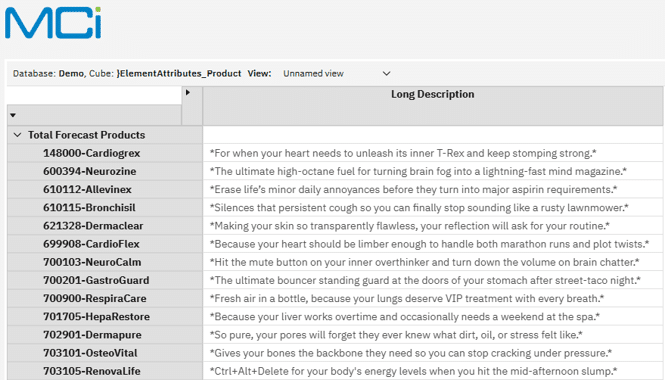Select row 703105-RenovaLife
665x380 pixels.
pos(105,371)
